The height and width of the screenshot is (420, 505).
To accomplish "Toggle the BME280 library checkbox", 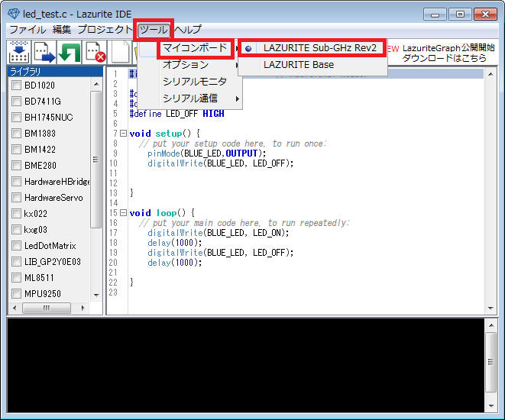I will click(x=16, y=166).
